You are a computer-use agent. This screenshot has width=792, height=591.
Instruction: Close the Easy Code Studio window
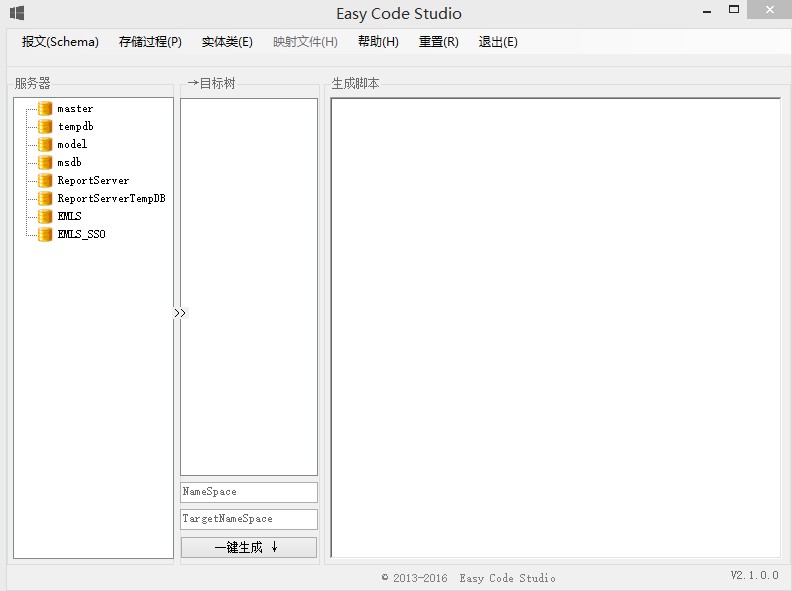pyautogui.click(x=769, y=10)
